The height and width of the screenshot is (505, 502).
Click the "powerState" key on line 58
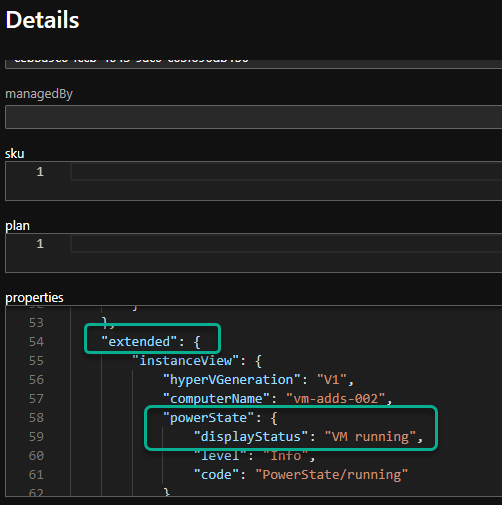pyautogui.click(x=209, y=418)
